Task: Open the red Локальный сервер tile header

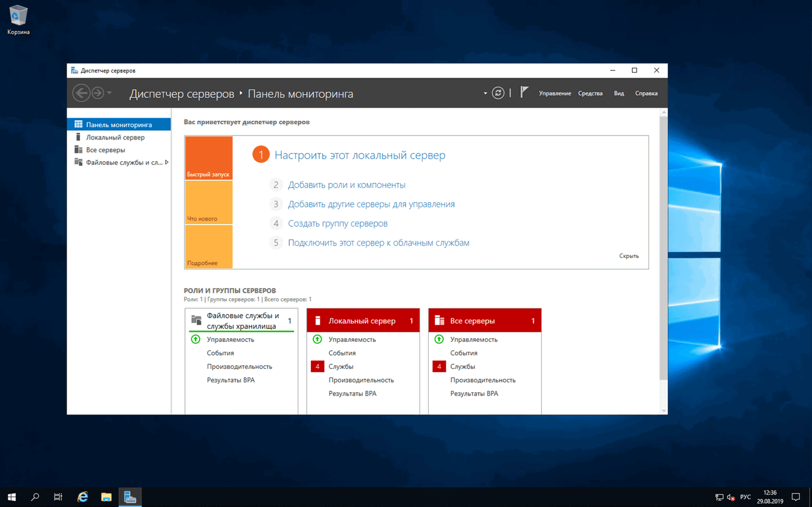Action: 363,321
